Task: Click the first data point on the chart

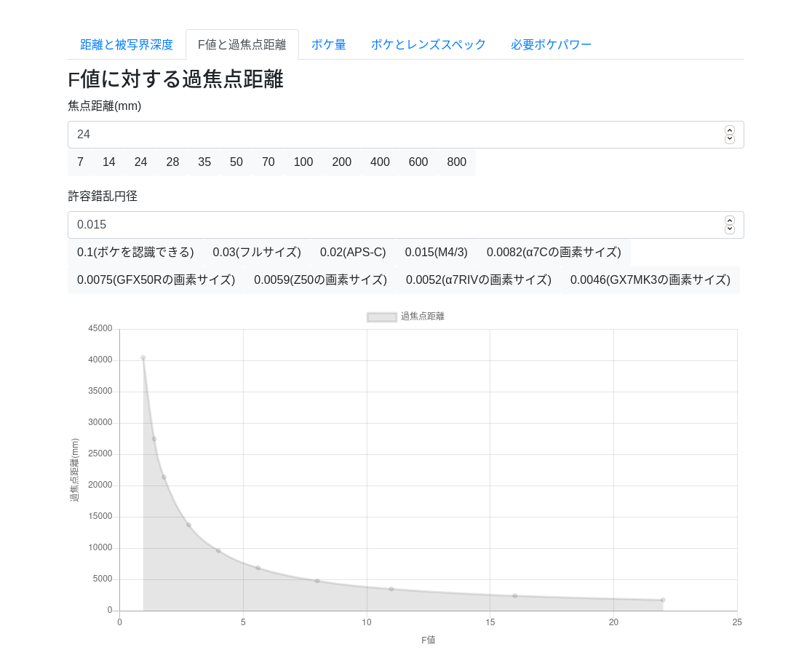Action: click(143, 358)
